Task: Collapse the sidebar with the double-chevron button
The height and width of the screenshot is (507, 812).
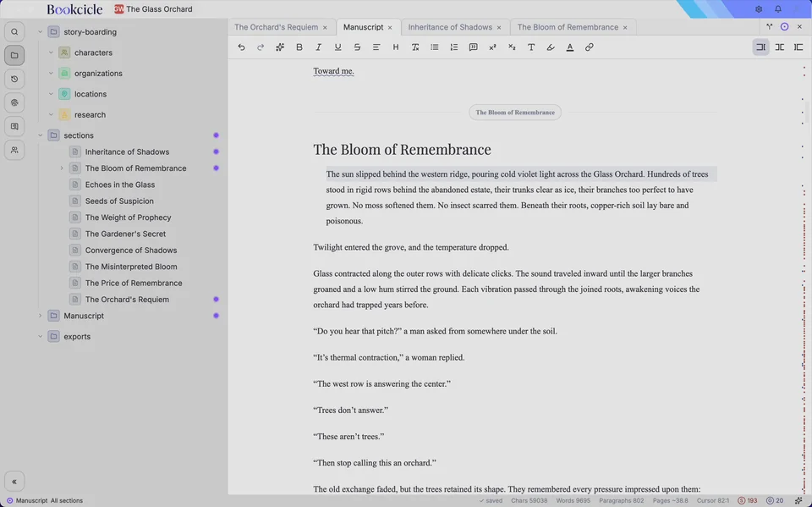Action: tap(14, 482)
